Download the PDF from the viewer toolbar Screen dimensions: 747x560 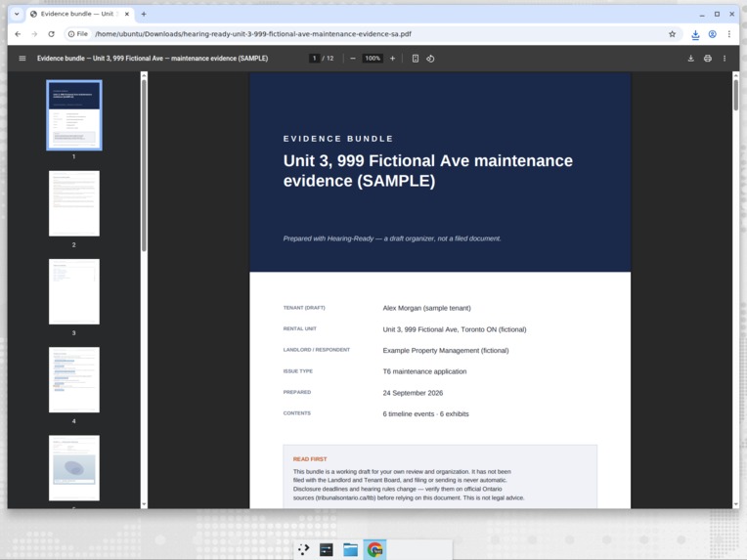691,58
